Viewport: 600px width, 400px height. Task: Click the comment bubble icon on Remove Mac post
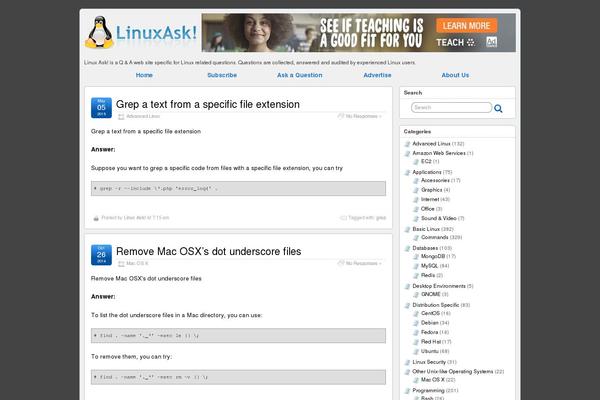pos(341,263)
